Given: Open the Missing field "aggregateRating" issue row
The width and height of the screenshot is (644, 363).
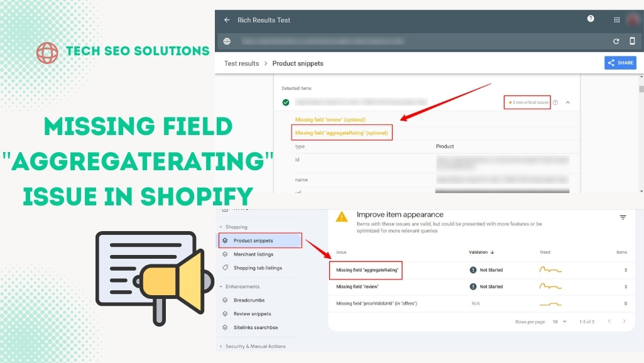Looking at the screenshot, I should click(481, 270).
